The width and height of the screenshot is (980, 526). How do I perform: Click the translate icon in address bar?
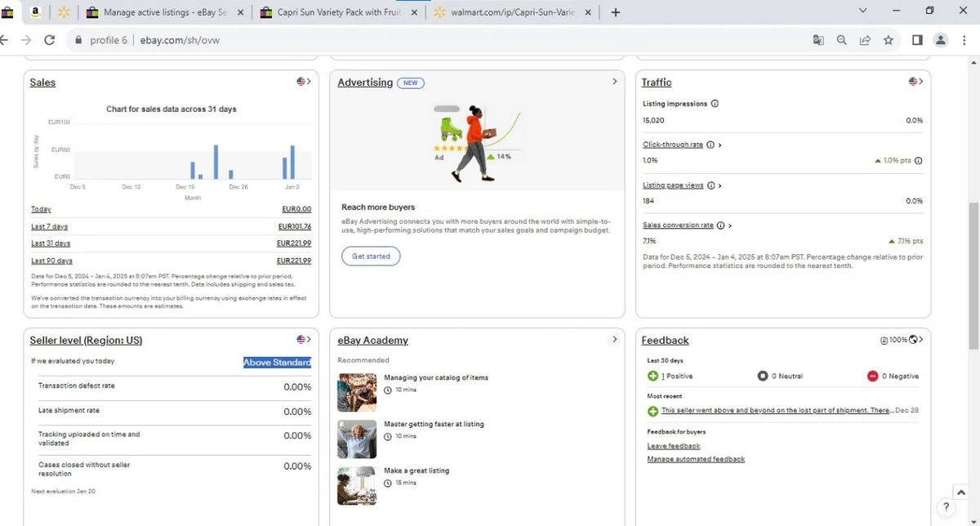(818, 40)
